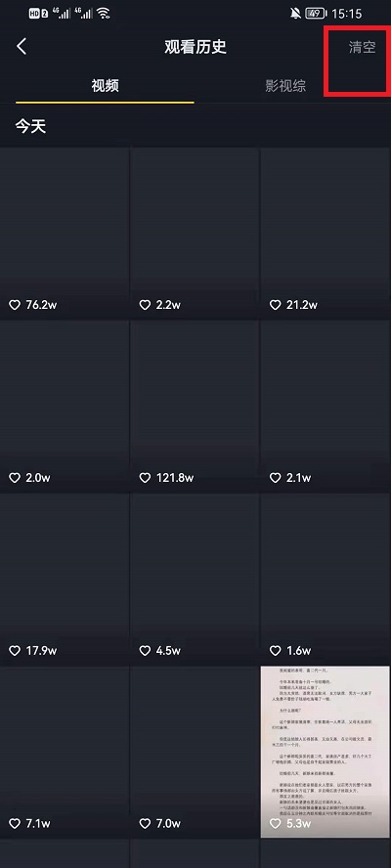Tap the heart icon beside 76.2w
The width and height of the screenshot is (391, 868).
point(15,305)
